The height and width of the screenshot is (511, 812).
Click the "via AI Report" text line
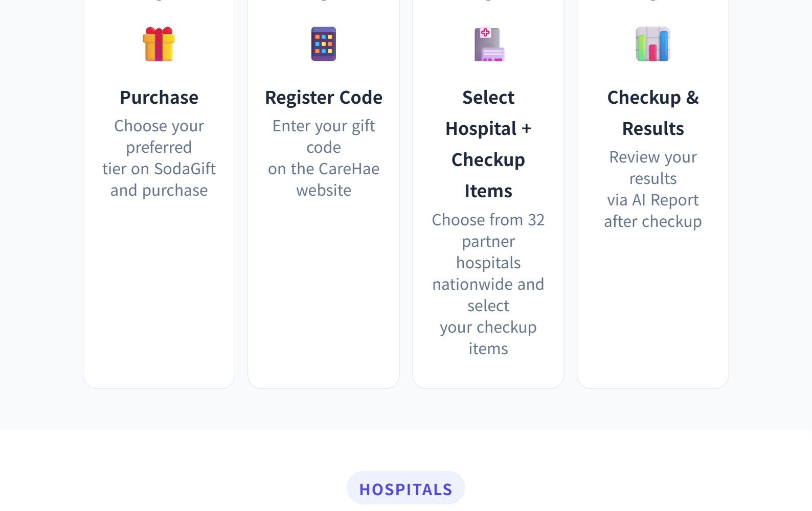pyautogui.click(x=653, y=200)
